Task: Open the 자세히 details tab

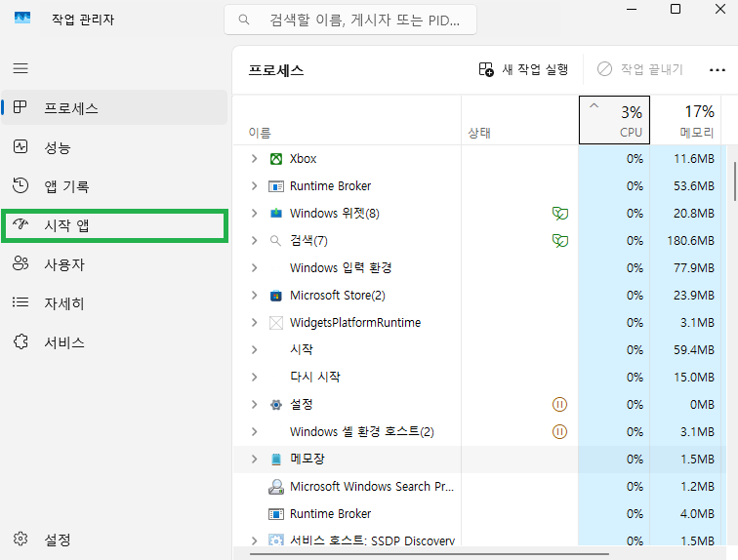Action: click(x=114, y=303)
